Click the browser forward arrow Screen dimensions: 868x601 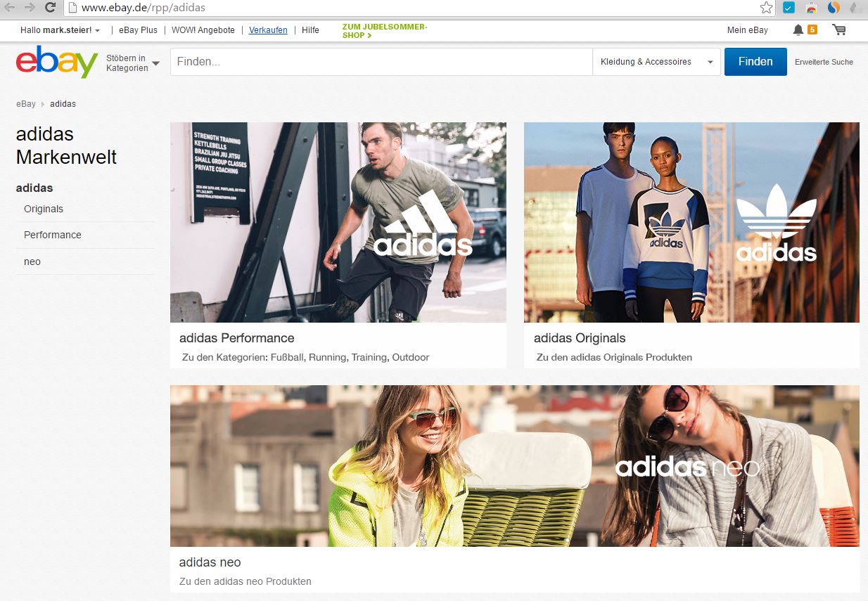pyautogui.click(x=30, y=8)
